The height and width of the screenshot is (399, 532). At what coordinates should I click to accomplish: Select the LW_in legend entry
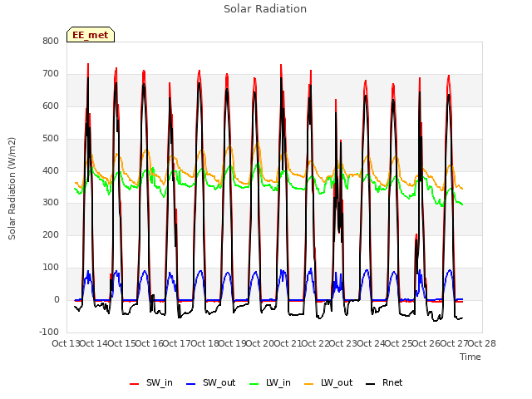tap(270, 382)
